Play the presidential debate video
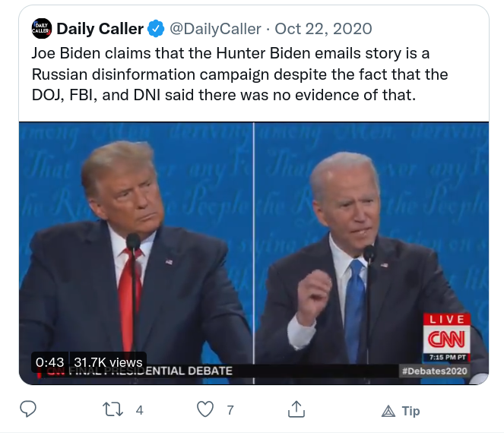The height and width of the screenshot is (445, 504). point(253,251)
